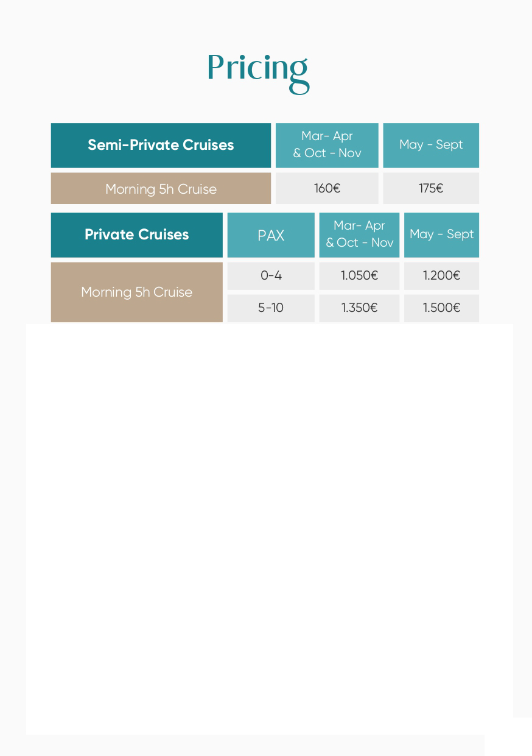Click the 160€ price cell
The image size is (532, 756).
click(327, 189)
